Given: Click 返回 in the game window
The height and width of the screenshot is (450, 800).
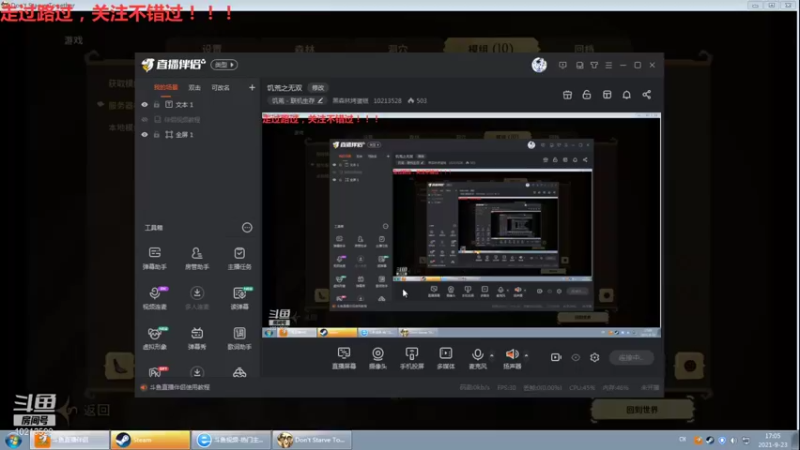Looking at the screenshot, I should (97, 410).
